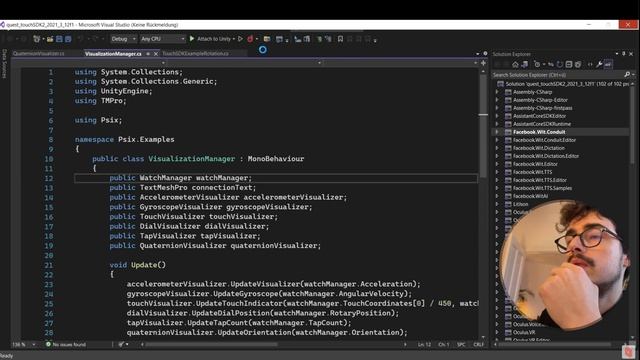Click 'VisualizationManager' class name on line 10
640x360 pixels.
coord(191,159)
